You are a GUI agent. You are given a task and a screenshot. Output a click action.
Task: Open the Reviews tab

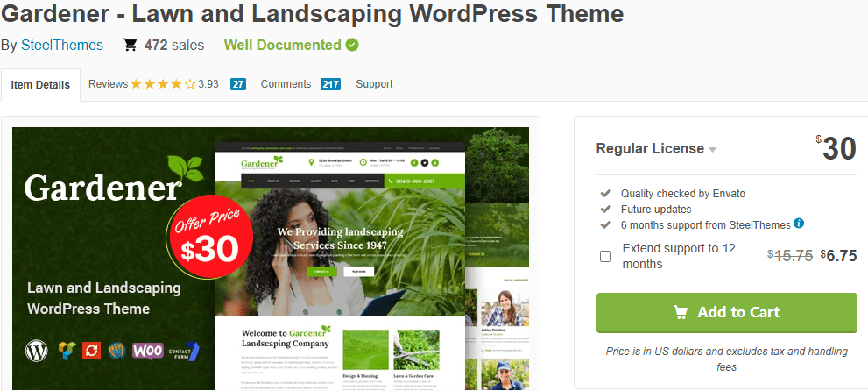click(x=153, y=84)
